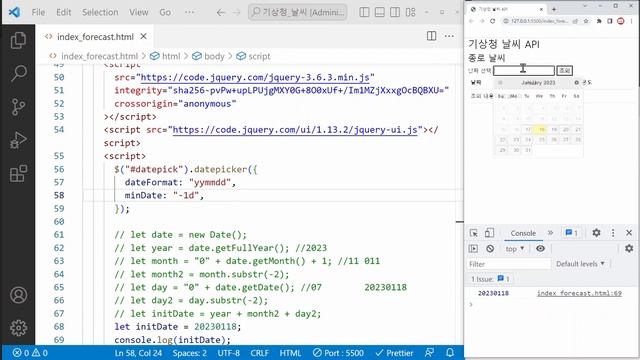640x360 pixels.
Task: Open the Manage gear in VS Code
Action: pos(18,328)
